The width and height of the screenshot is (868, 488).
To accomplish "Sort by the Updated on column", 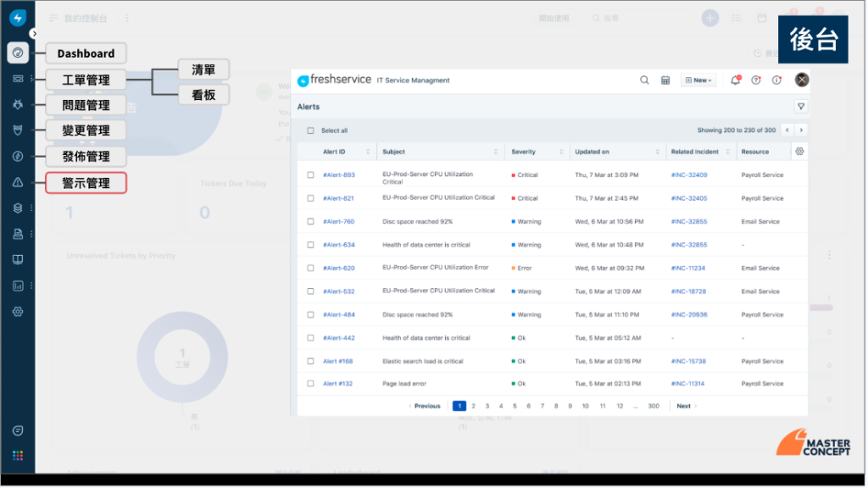I will (x=659, y=152).
